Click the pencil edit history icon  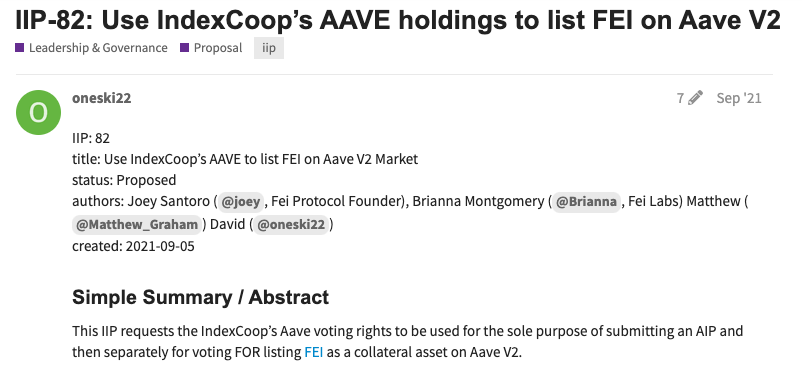click(695, 98)
